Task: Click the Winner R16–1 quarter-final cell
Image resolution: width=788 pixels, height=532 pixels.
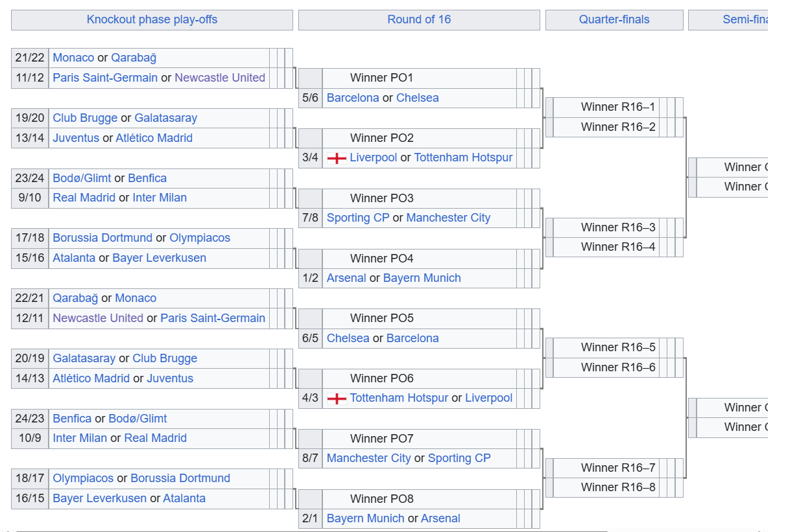Action: (617, 107)
